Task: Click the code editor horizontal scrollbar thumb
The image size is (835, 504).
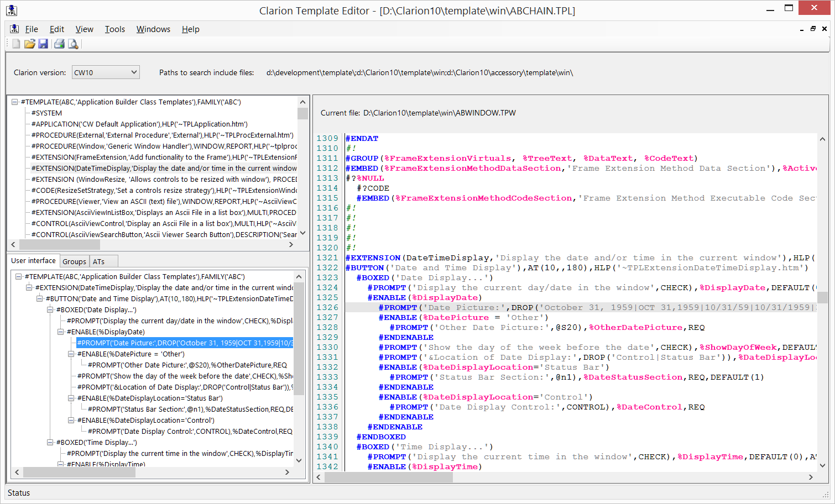Action: coord(388,477)
